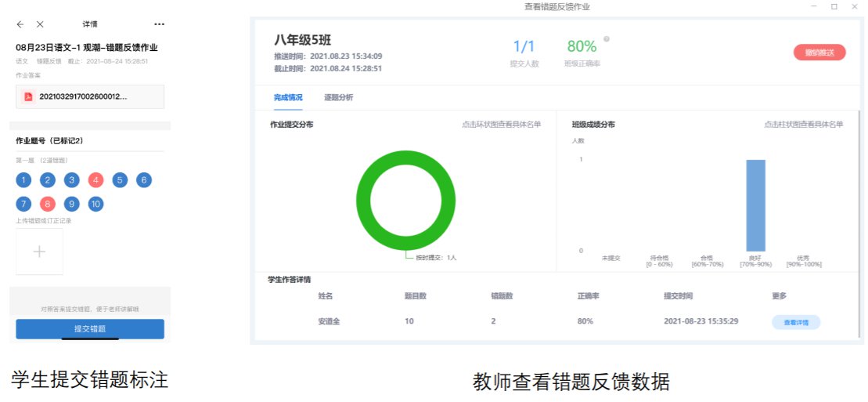Select the 完成情况 tab
Screen dimensions: 868x402
(x=287, y=97)
